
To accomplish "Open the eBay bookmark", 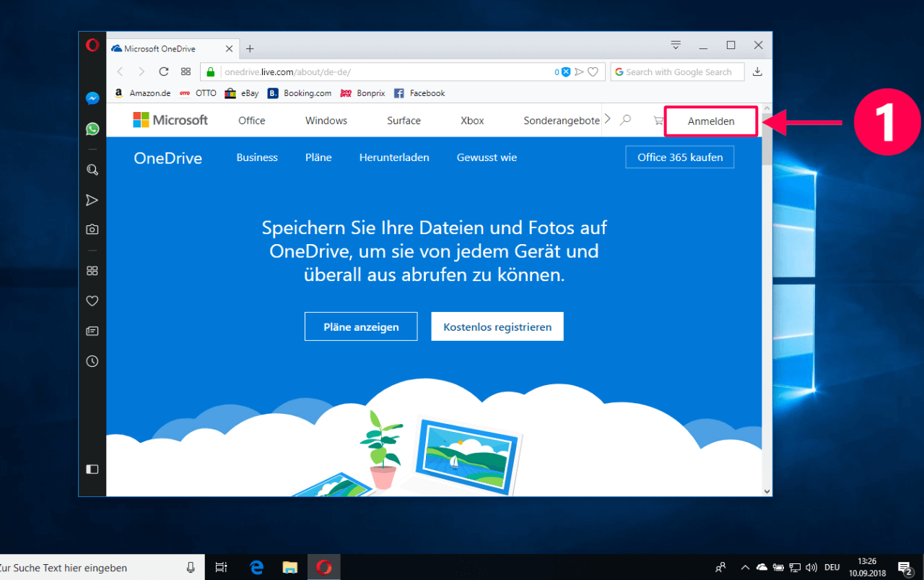I will (x=242, y=93).
